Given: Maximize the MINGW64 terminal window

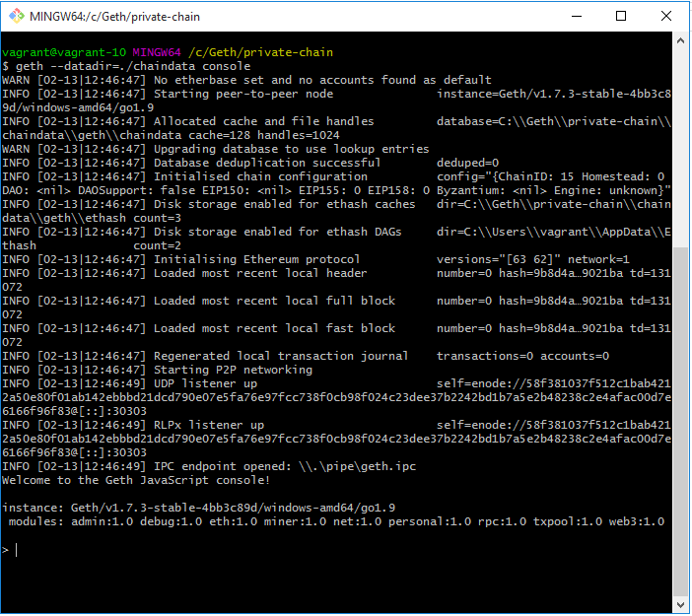Looking at the screenshot, I should pos(621,17).
